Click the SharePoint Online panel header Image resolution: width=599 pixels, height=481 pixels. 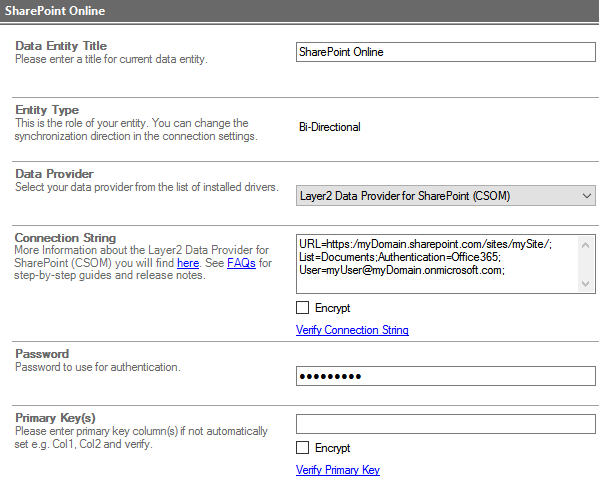[x=300, y=11]
